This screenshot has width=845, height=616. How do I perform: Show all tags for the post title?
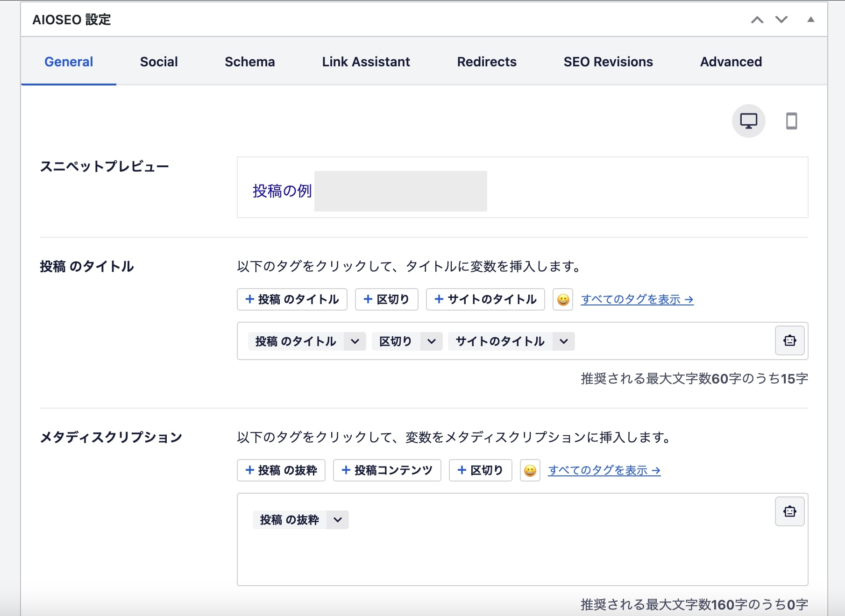click(637, 299)
